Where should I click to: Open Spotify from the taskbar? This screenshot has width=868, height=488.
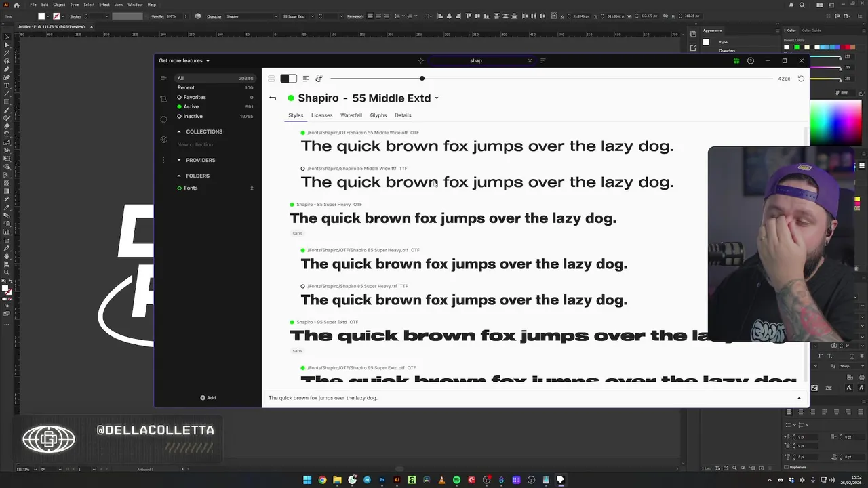456,480
